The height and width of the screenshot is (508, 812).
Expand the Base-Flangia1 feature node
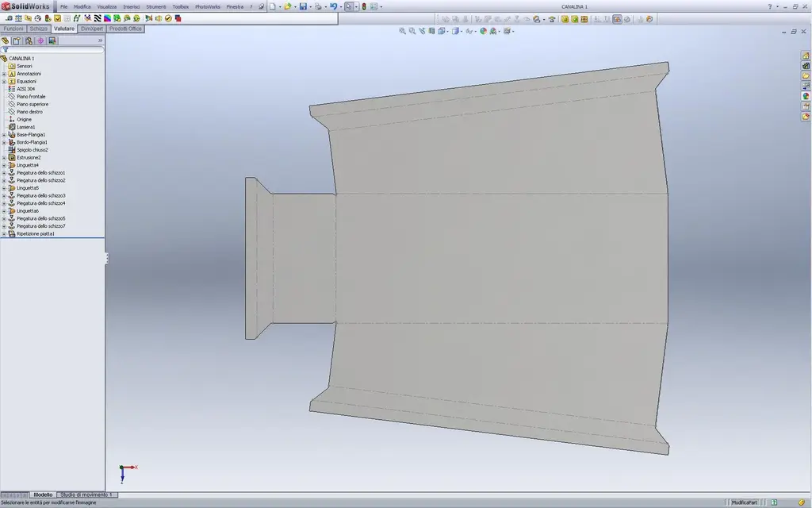[4, 135]
